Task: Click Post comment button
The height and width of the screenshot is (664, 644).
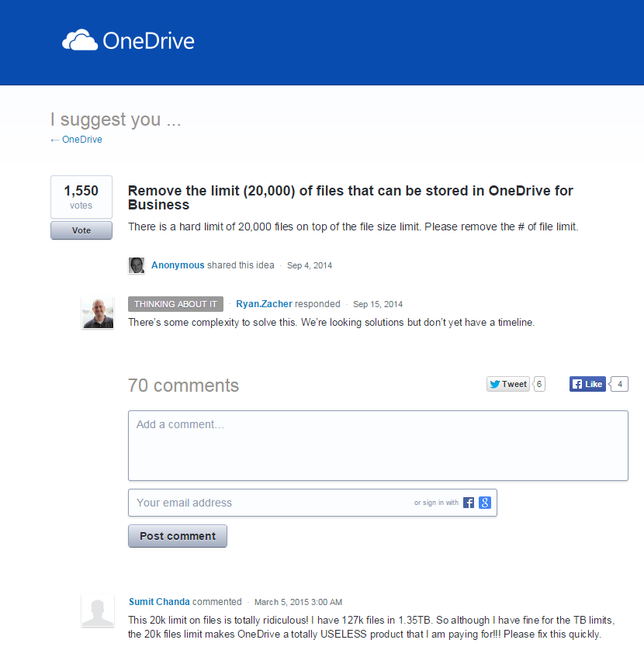Action: coord(178,536)
